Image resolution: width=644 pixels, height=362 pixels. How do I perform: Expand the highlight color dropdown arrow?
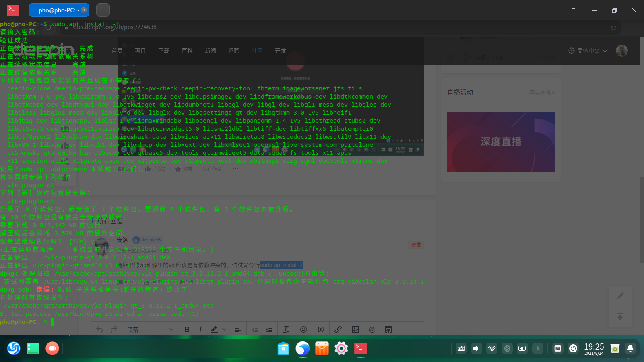[224, 329]
